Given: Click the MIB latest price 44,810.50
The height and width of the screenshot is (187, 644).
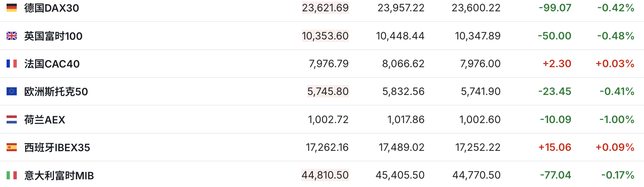Looking at the screenshot, I should [325, 175].
